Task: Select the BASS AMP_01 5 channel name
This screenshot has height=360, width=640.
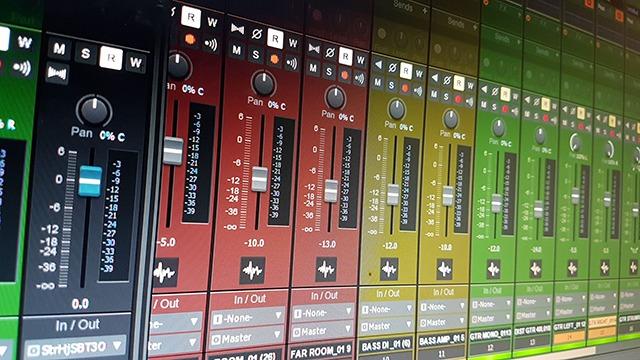Action: 442,340
